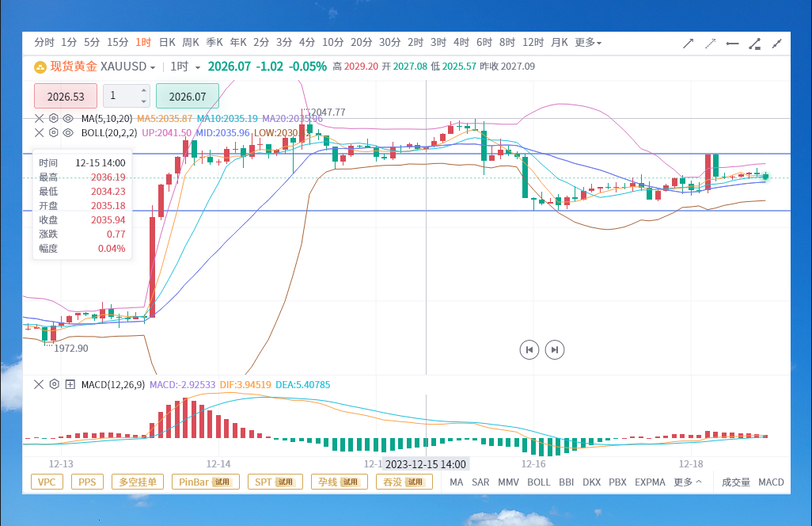
Task: Remove the BOLL(20,2,2) indicator
Action: [39, 132]
